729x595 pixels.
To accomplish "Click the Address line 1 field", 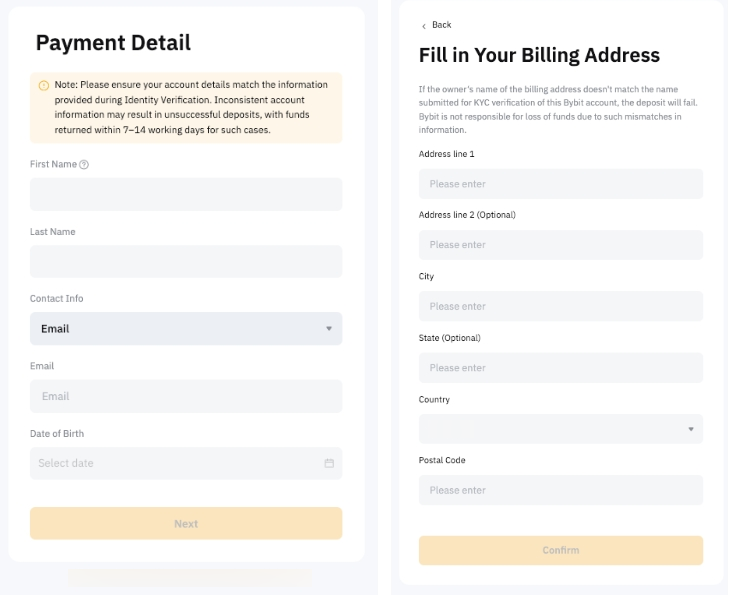I will [560, 184].
